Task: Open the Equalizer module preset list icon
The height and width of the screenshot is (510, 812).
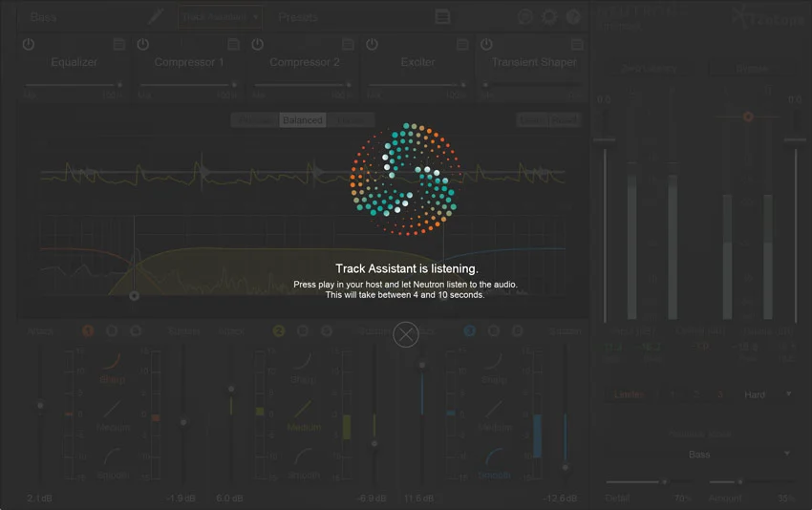Action: click(x=119, y=45)
